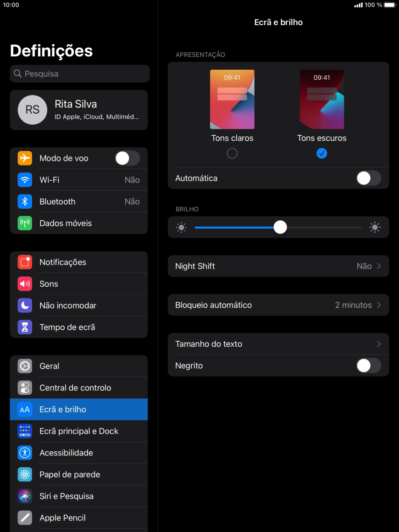Screen dimensions: 399x532
Task: Turn on the Negrito switch
Action: tap(368, 366)
